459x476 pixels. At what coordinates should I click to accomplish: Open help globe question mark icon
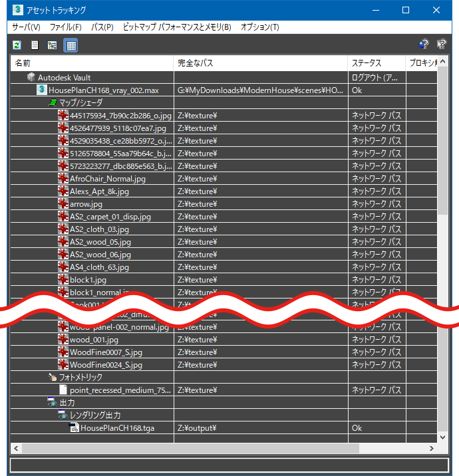(424, 44)
